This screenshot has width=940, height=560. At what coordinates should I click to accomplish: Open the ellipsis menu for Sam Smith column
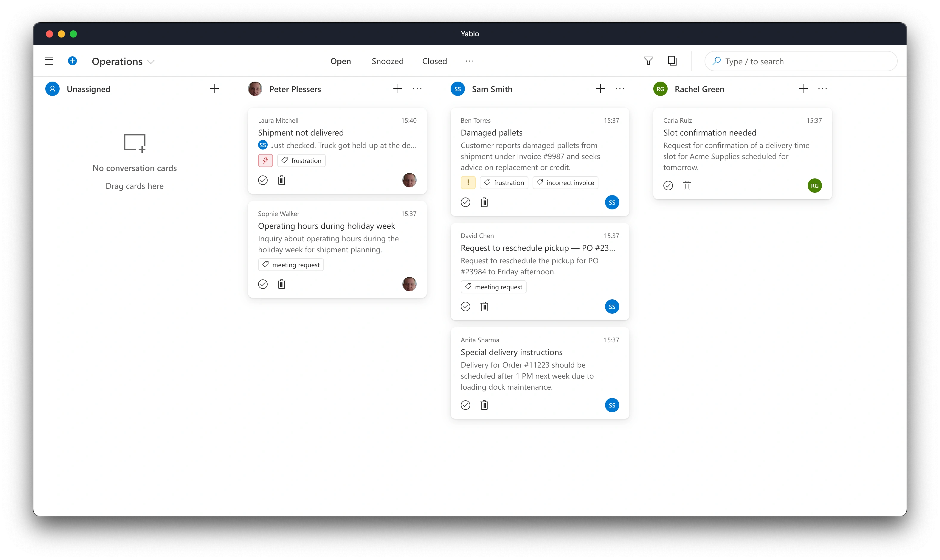pos(620,89)
